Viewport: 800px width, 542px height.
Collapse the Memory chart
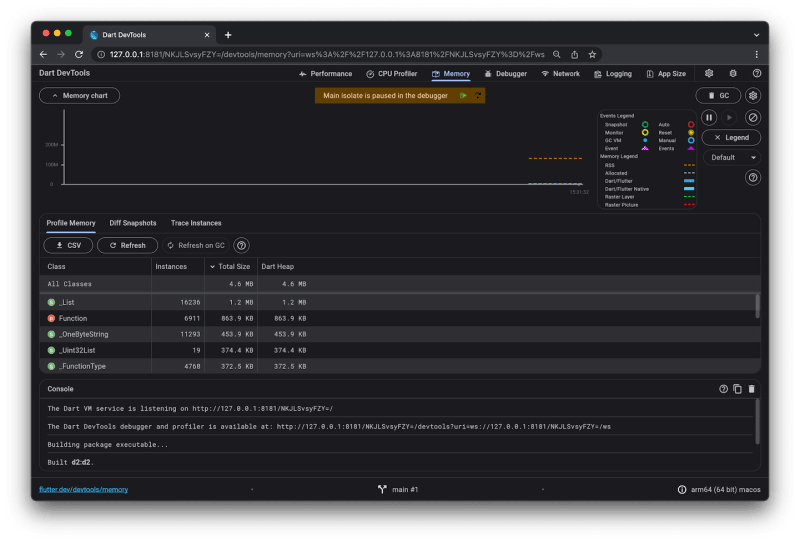[x=80, y=95]
